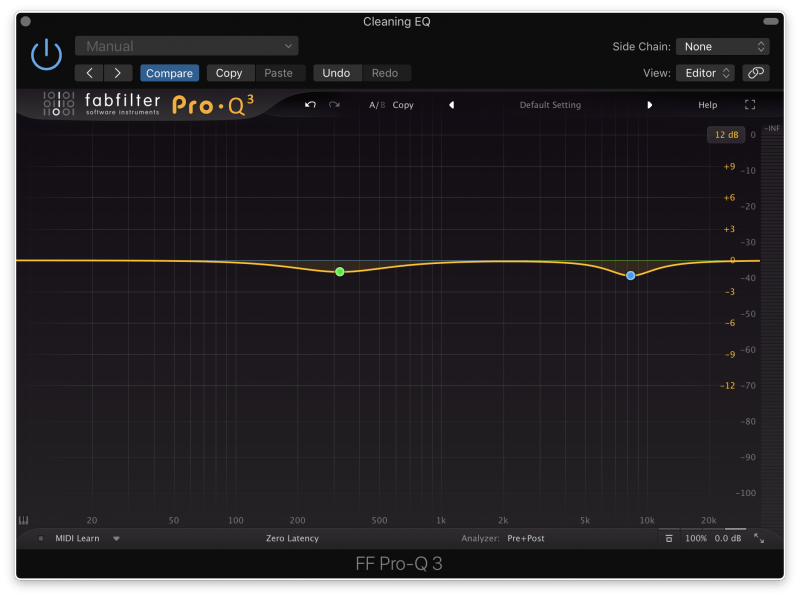Toggle the Compare button
The image size is (800, 598).
pos(169,73)
